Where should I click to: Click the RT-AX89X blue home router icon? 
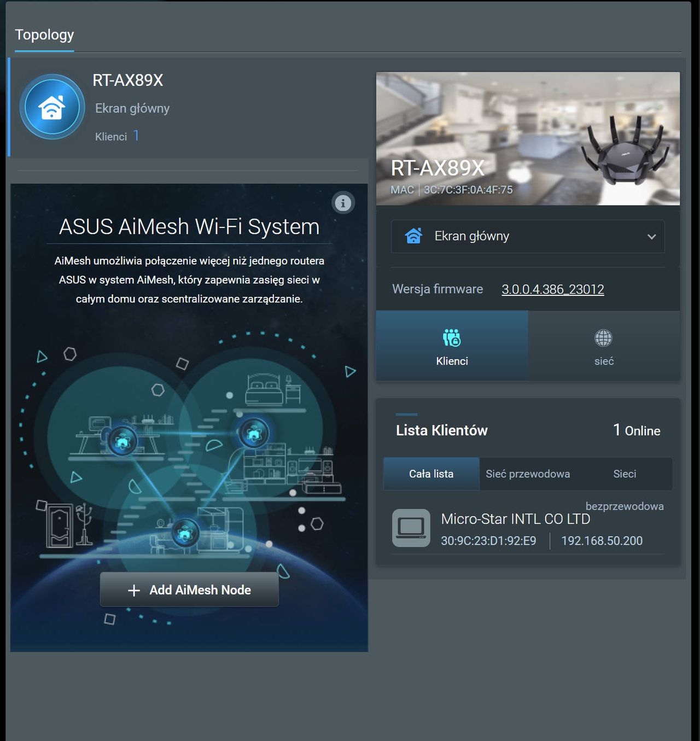point(52,107)
